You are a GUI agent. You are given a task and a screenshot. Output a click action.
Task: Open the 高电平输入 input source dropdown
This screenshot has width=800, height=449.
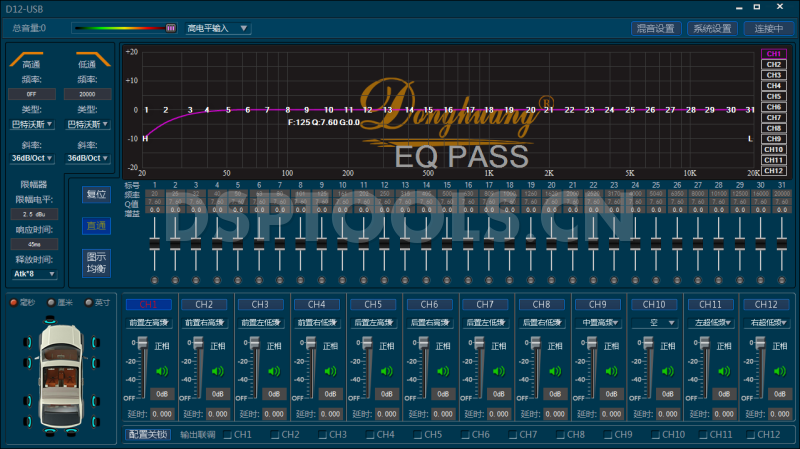coord(218,28)
